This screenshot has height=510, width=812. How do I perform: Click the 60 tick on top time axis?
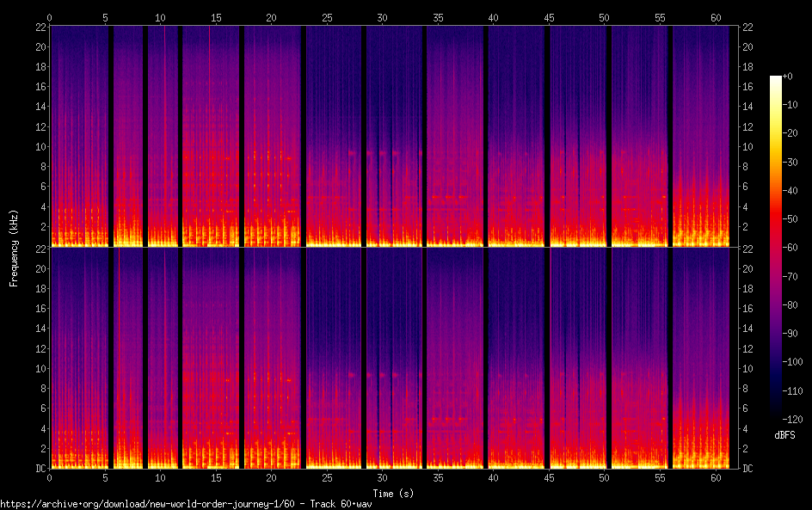coord(715,17)
